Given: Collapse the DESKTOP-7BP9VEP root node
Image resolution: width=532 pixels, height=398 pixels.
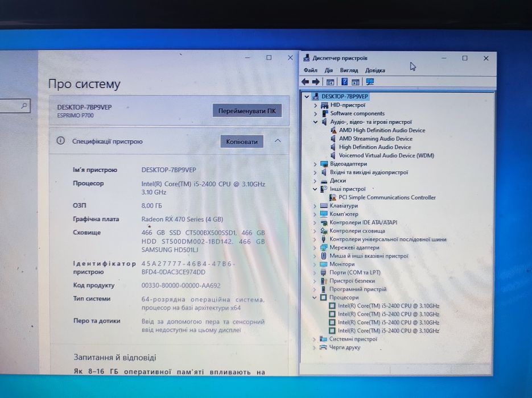Looking at the screenshot, I should pyautogui.click(x=307, y=97).
